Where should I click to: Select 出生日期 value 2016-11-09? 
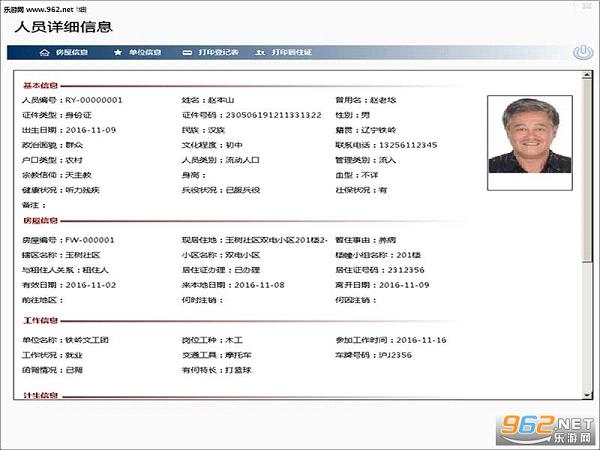(91, 130)
